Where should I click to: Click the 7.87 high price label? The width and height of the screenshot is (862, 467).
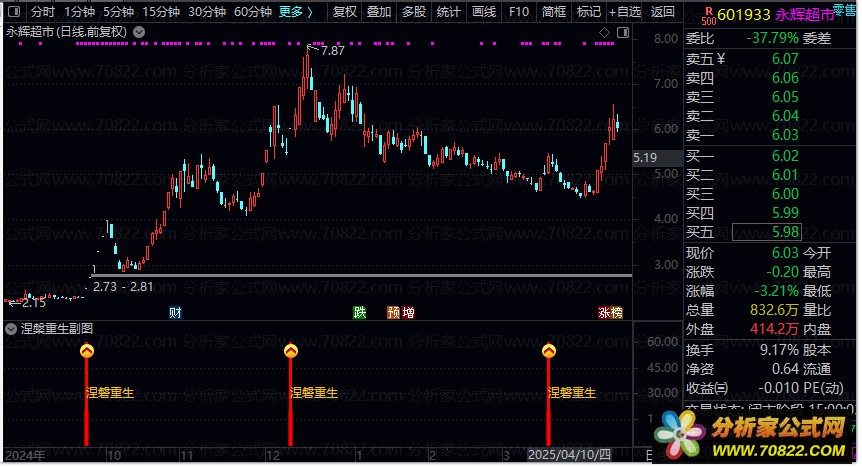pyautogui.click(x=333, y=51)
